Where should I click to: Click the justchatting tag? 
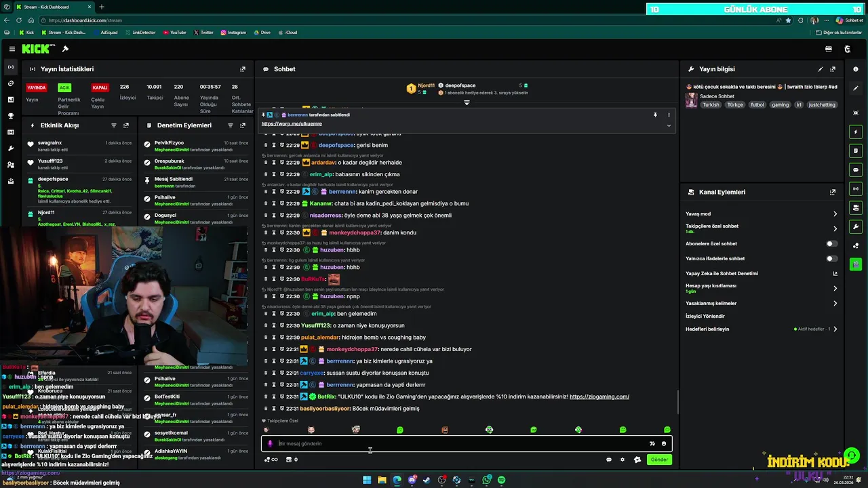pyautogui.click(x=823, y=105)
